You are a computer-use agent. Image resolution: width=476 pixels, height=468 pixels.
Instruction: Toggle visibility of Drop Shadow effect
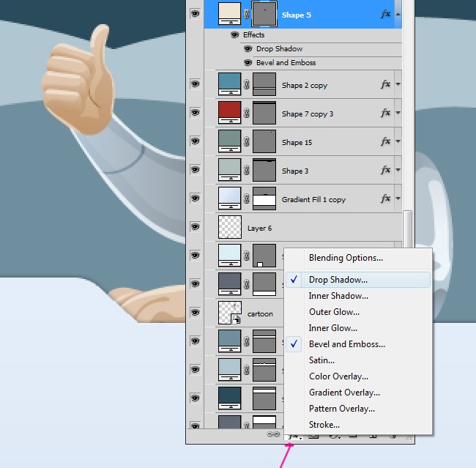(x=248, y=49)
